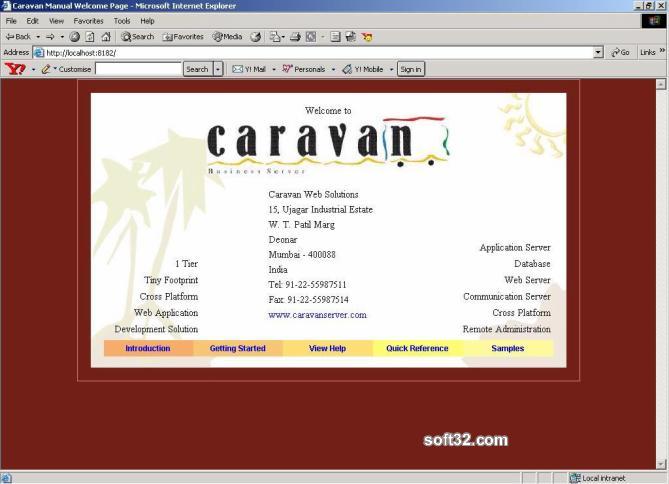Click the vertical scrollbar up arrow

click(661, 84)
